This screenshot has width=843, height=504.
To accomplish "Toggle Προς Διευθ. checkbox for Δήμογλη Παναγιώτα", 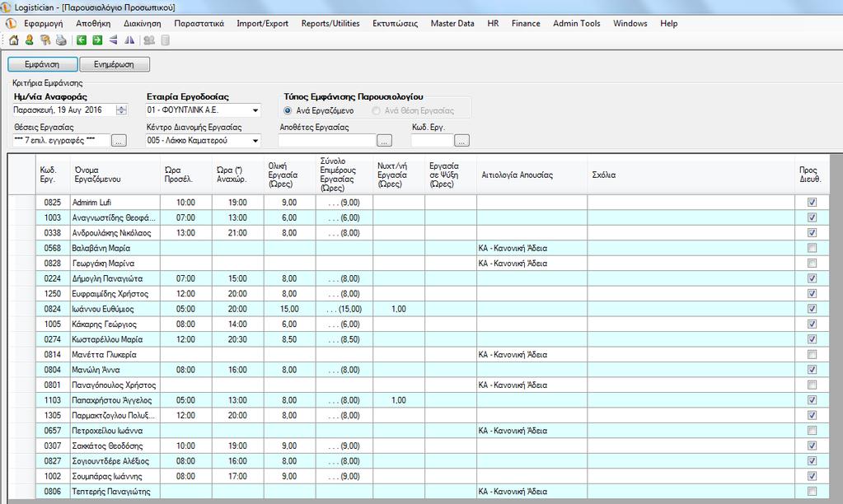I will (x=812, y=278).
